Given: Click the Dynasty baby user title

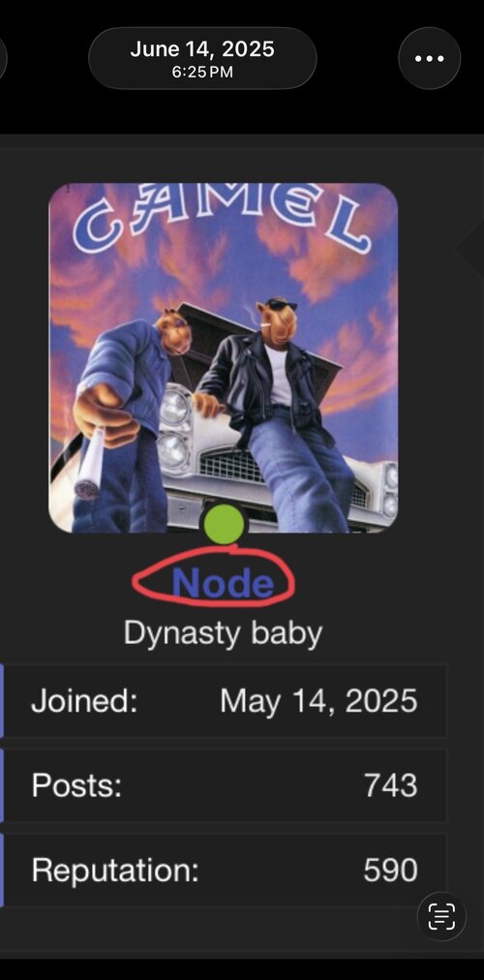Looking at the screenshot, I should (x=223, y=633).
